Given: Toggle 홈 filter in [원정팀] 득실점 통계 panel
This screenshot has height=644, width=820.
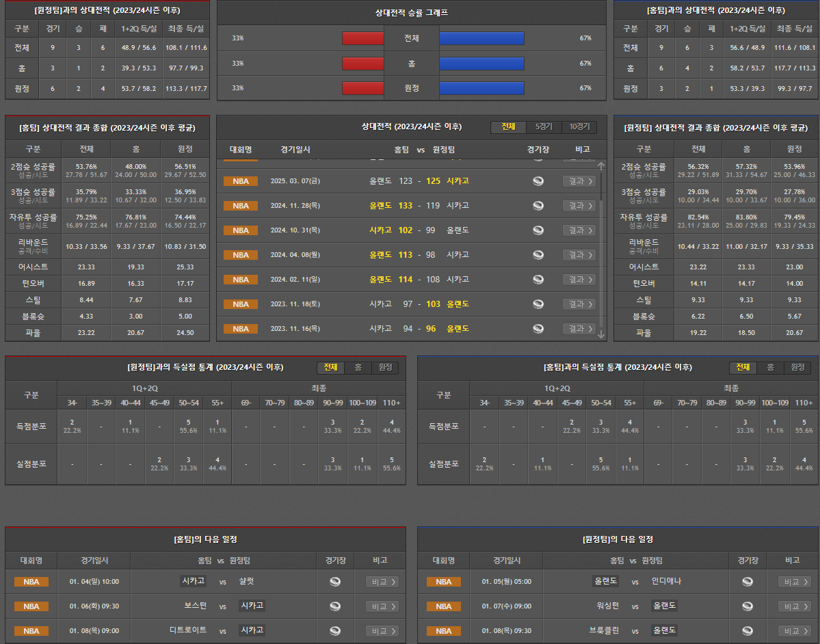Looking at the screenshot, I should pyautogui.click(x=358, y=368).
